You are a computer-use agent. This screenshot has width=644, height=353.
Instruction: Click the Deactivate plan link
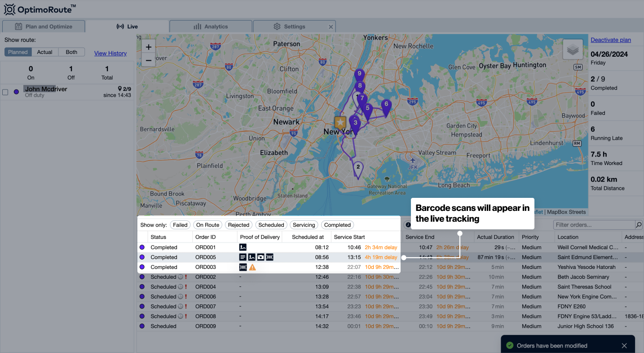610,40
